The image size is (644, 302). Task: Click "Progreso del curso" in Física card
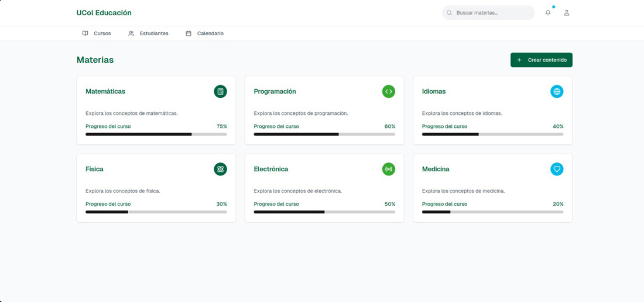click(108, 204)
